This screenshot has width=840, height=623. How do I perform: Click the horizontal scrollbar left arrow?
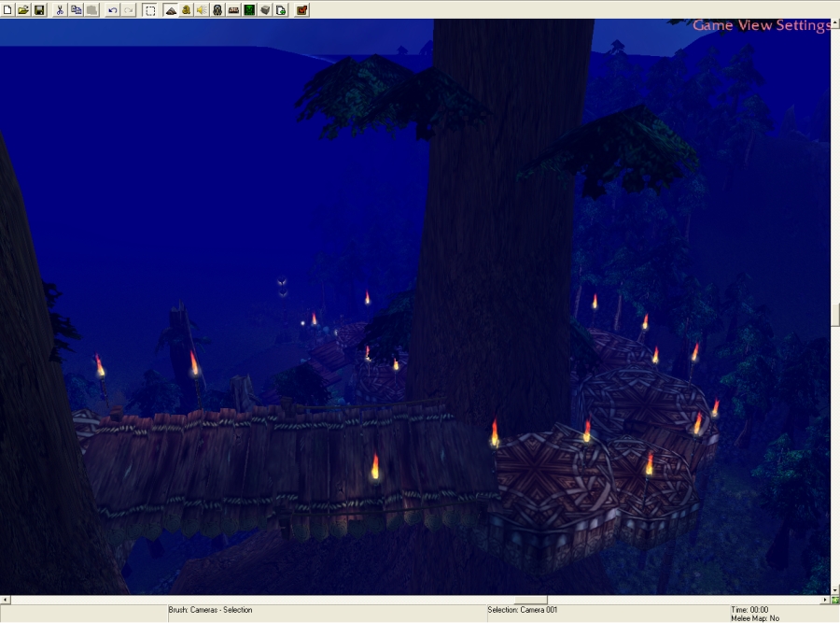pyautogui.click(x=5, y=600)
